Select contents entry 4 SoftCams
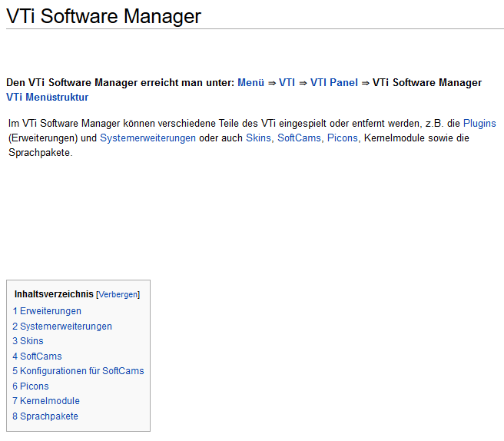 click(x=37, y=356)
